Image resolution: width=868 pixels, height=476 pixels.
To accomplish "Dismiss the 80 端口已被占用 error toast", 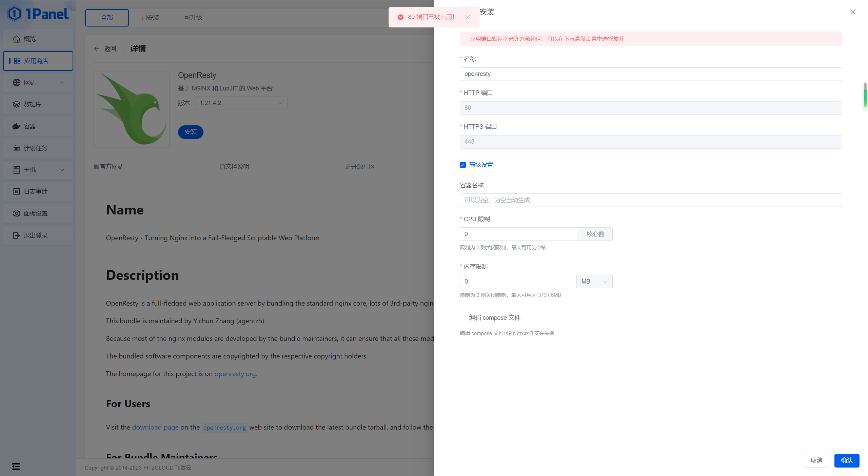I will point(468,17).
